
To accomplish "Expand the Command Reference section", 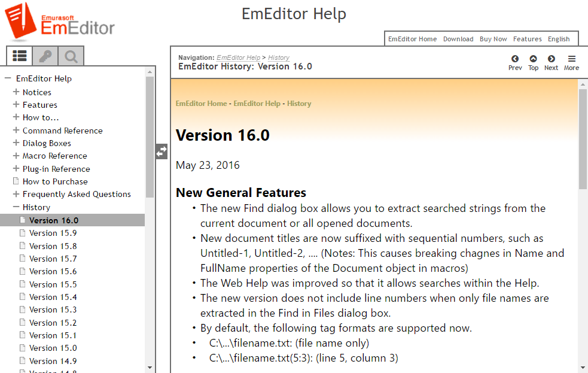I will pos(16,130).
